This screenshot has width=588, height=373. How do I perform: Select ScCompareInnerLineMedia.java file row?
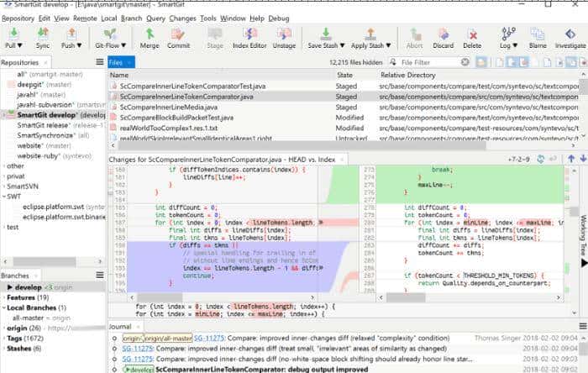[x=344, y=108]
